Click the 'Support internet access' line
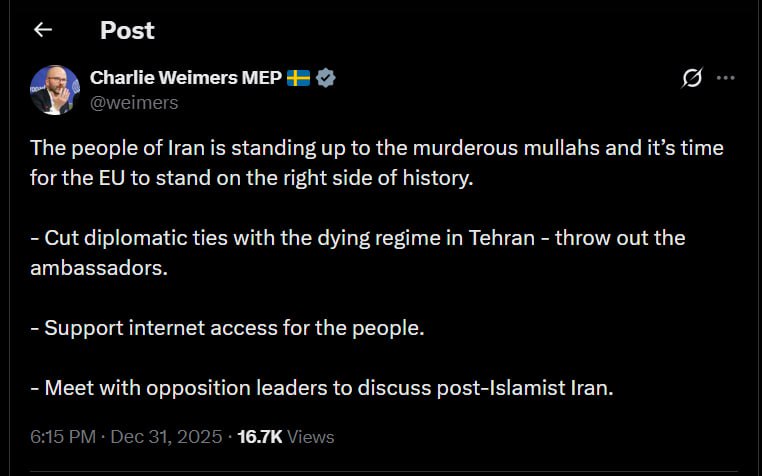The image size is (762, 476). tap(235, 328)
